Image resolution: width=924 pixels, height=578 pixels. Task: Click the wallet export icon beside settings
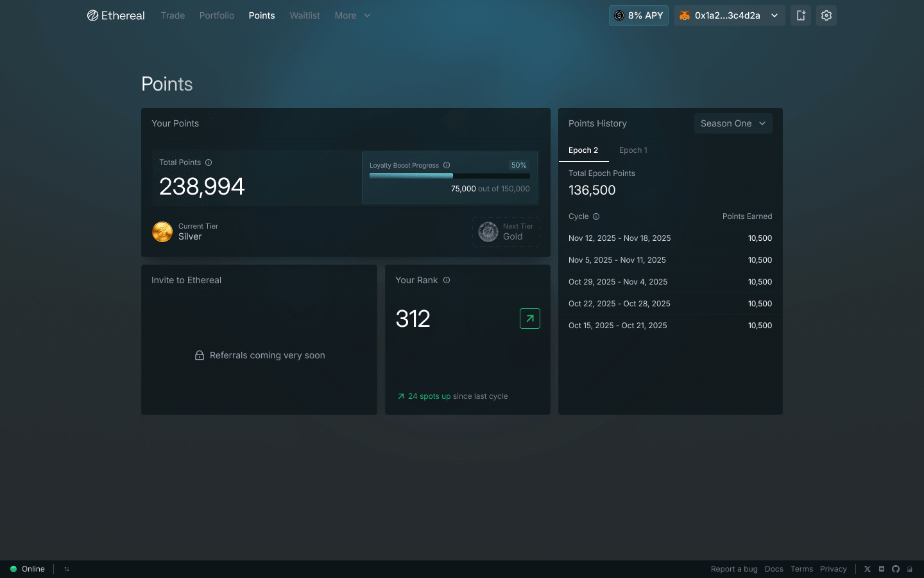[x=800, y=15]
